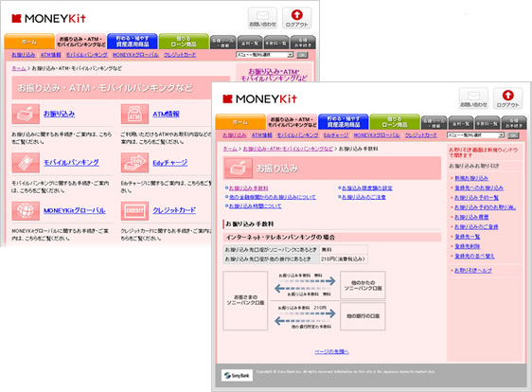The image size is (532, 392).
Task: Click the お取引きヘルプ sidebar link
Action: 473,271
